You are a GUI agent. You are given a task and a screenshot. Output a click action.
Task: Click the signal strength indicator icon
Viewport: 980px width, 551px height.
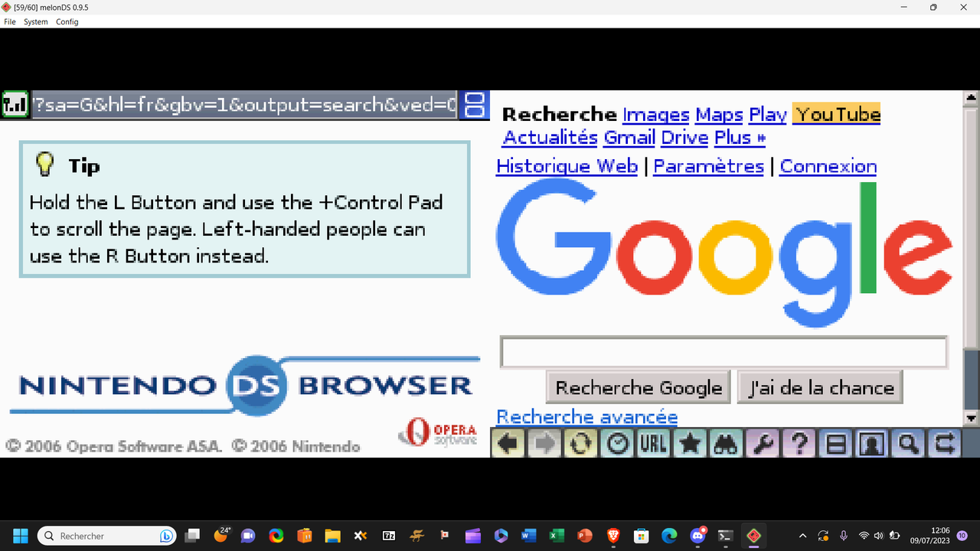coord(15,104)
